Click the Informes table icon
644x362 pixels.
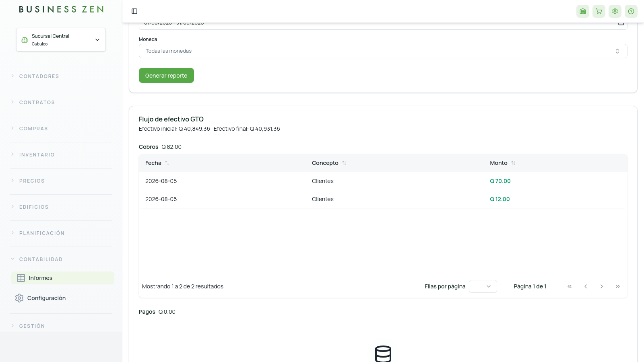click(x=21, y=278)
